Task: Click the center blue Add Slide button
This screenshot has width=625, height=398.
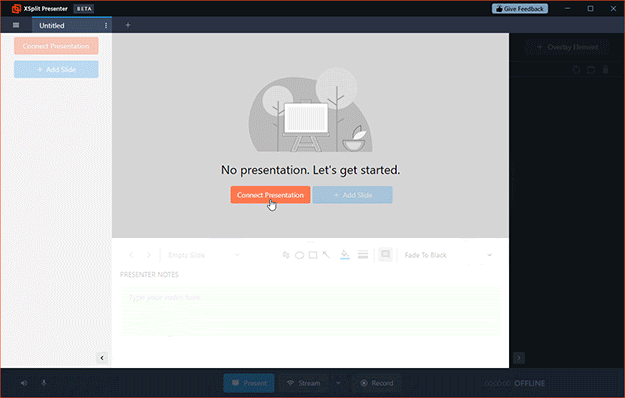Action: (352, 195)
